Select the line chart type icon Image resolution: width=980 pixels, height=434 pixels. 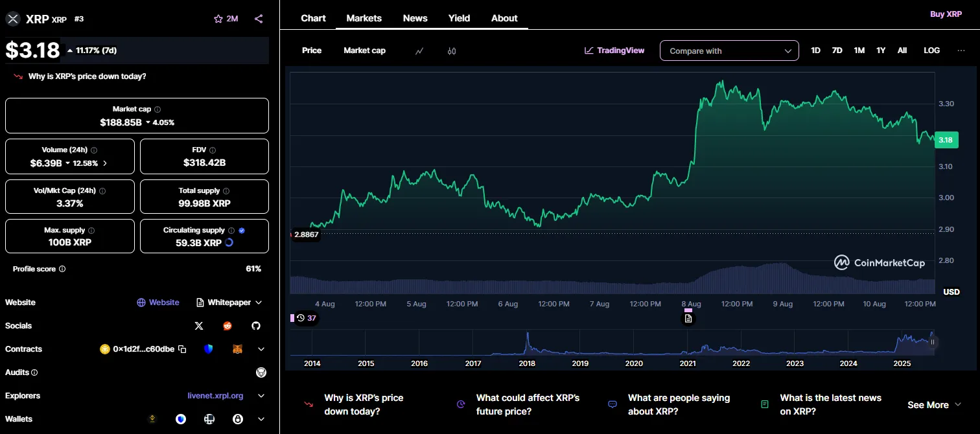click(419, 51)
